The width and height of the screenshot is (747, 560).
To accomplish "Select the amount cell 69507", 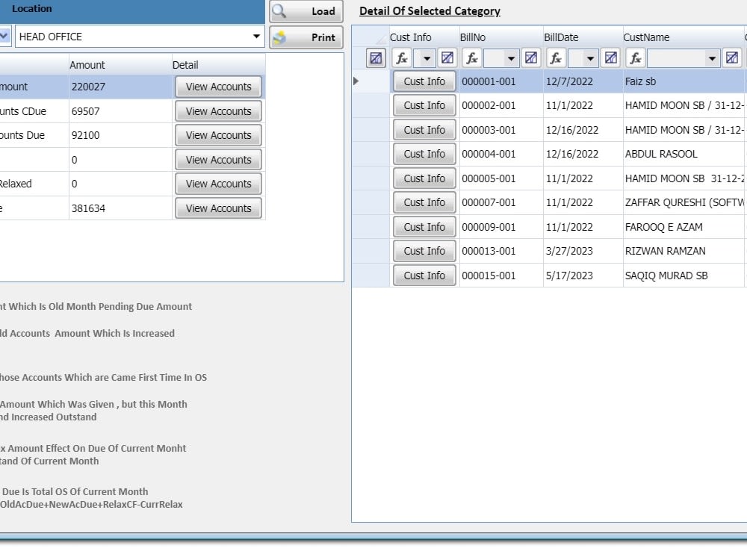I will click(120, 111).
